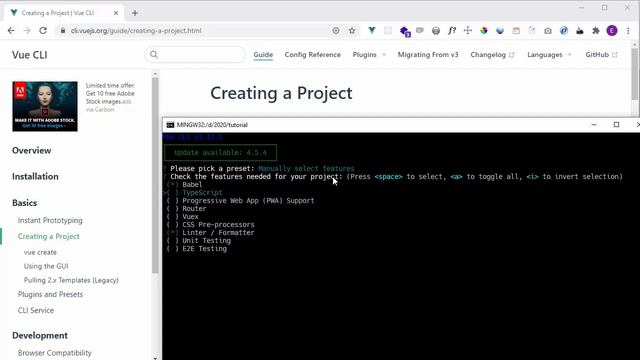640x360 pixels.
Task: Open Chrome's three-dot menu
Action: click(628, 31)
